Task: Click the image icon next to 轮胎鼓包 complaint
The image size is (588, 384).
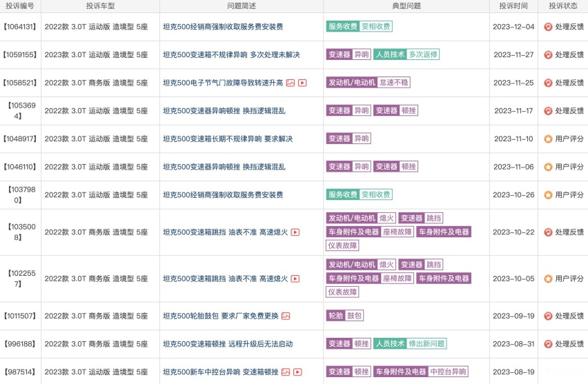Action: pyautogui.click(x=286, y=316)
